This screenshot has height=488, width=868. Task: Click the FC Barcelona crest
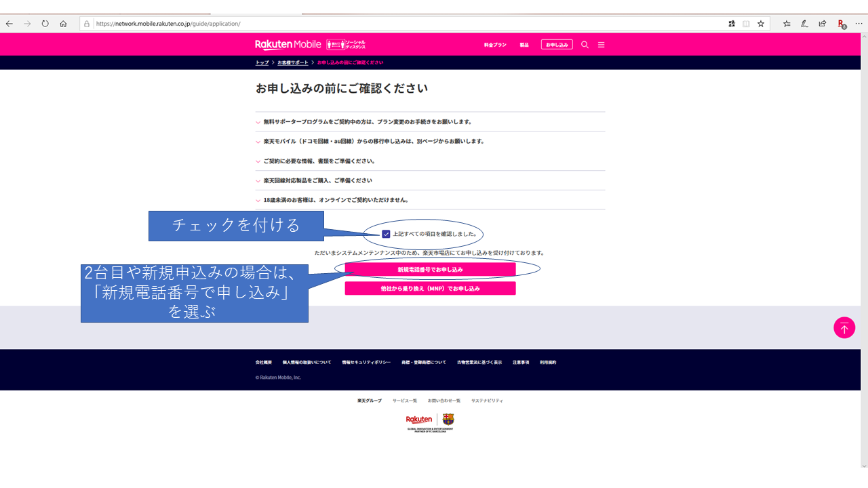coord(448,420)
